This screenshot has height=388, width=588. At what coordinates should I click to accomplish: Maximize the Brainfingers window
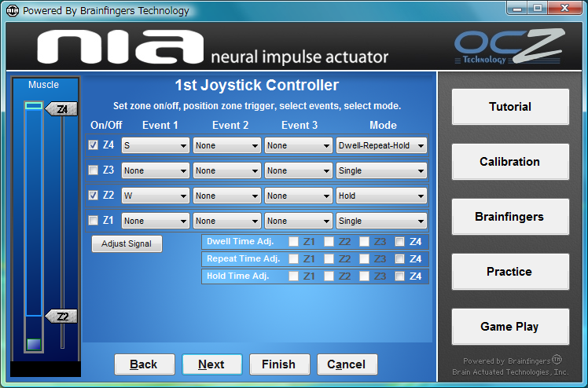(538, 8)
